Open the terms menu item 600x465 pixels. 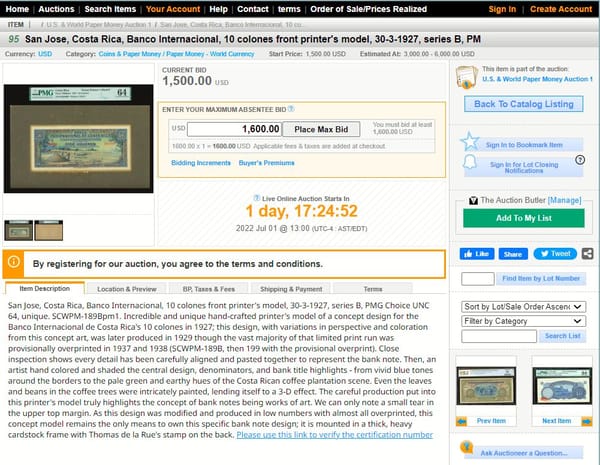pos(289,9)
